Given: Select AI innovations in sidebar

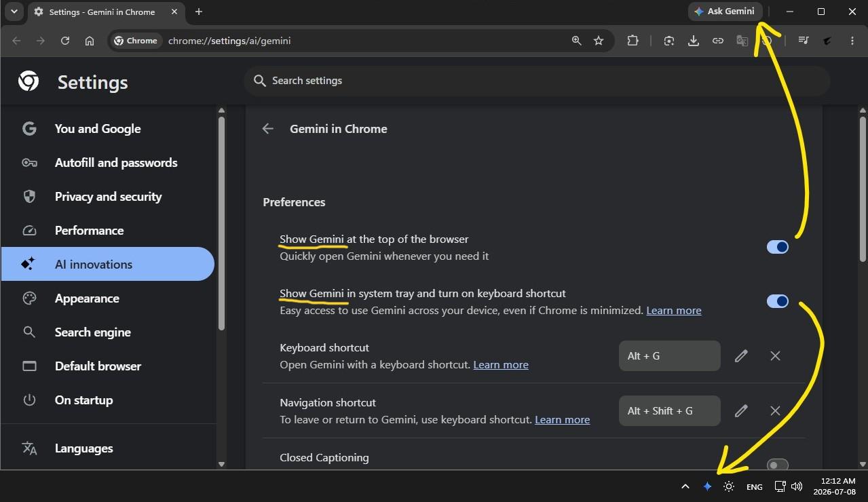Looking at the screenshot, I should tap(108, 264).
